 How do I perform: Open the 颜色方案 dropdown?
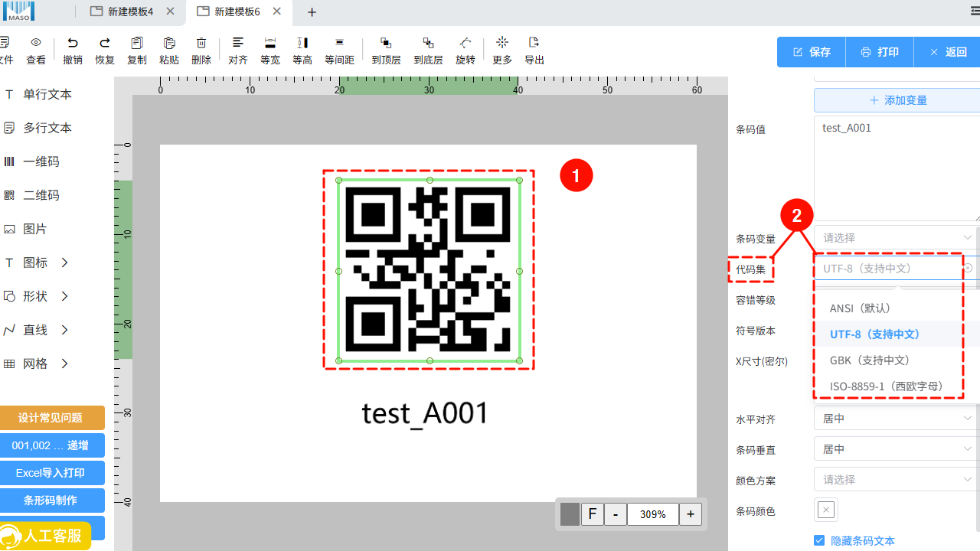tap(897, 480)
